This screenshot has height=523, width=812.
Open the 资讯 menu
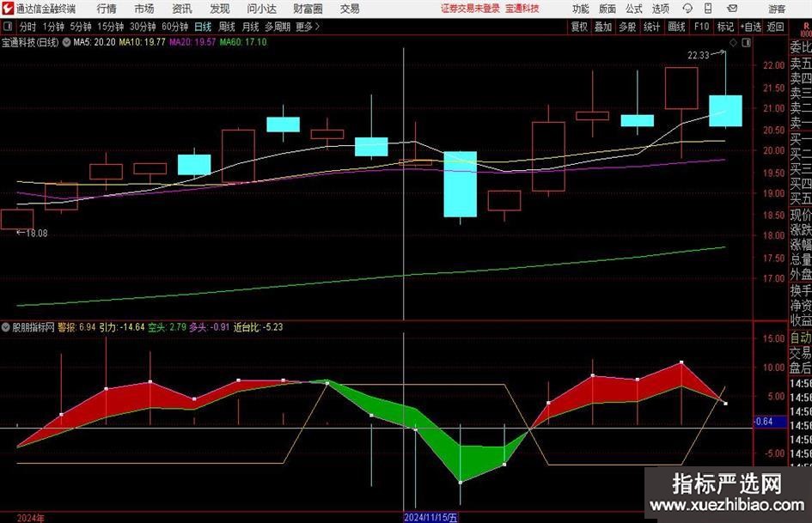182,9
